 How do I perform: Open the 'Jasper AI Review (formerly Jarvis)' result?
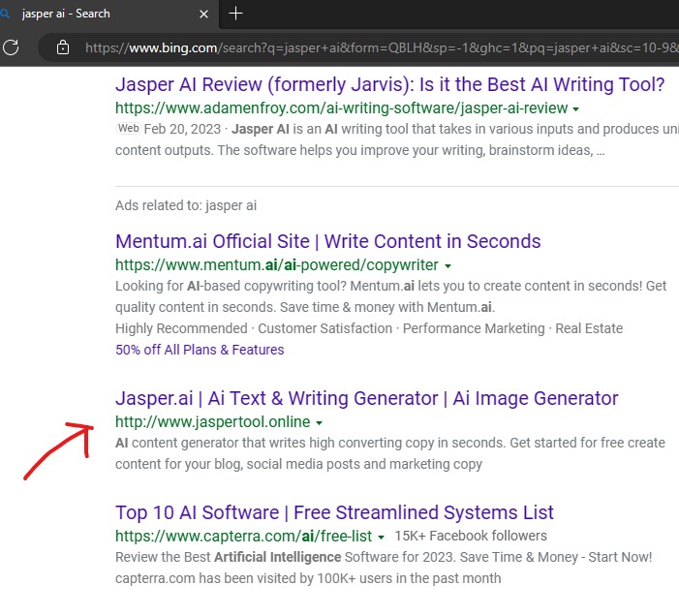tap(389, 84)
